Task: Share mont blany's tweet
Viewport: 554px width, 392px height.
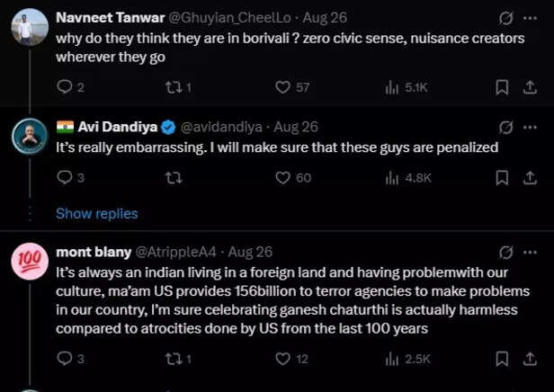Action: [x=529, y=359]
